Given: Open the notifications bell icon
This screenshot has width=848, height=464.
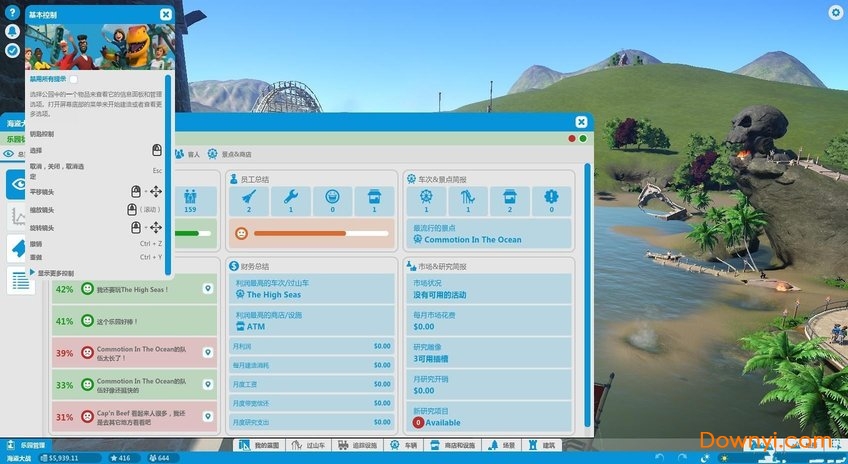Looking at the screenshot, I should (x=12, y=31).
